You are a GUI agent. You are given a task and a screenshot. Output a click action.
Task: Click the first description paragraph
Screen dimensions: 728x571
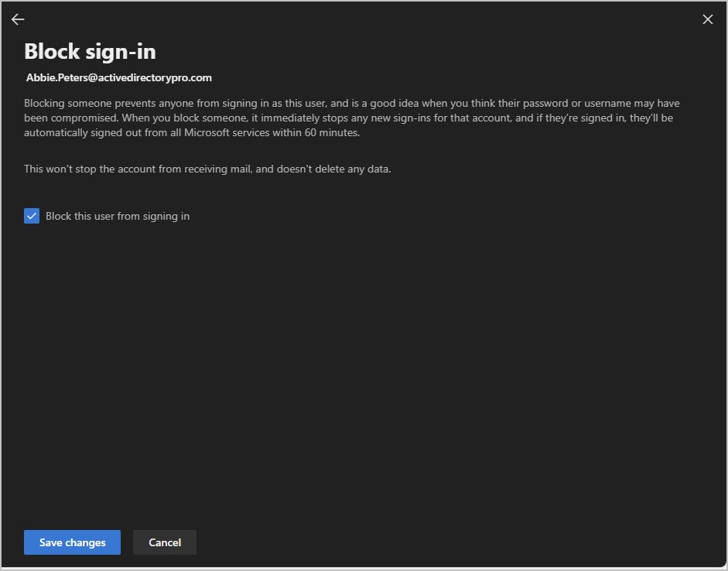point(352,118)
